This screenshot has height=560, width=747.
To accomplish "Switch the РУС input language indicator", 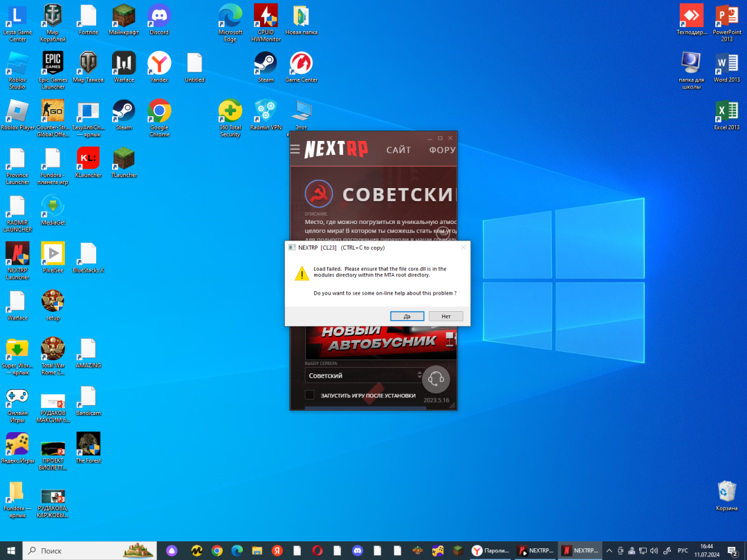I will point(683,550).
